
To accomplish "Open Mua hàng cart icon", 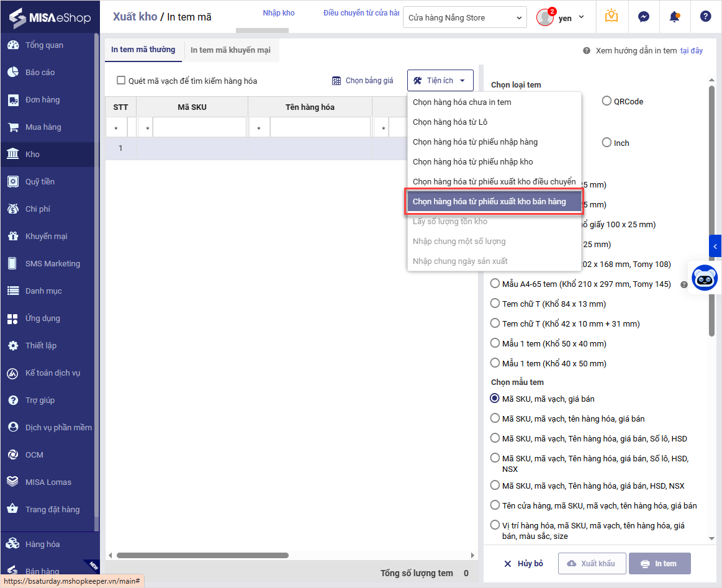I will point(13,127).
